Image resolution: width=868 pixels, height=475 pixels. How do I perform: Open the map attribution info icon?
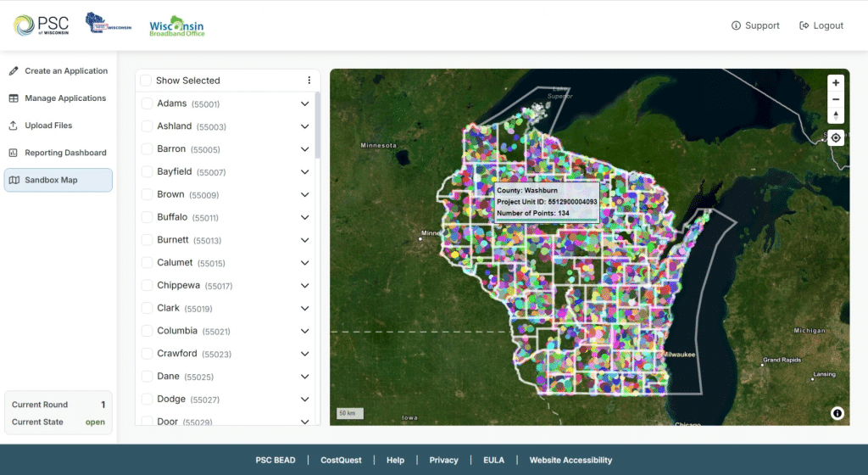click(x=837, y=413)
